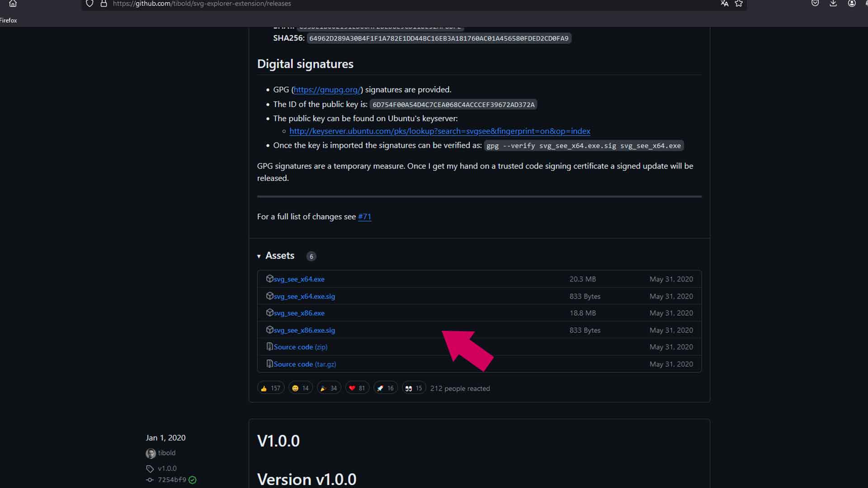Viewport: 868px width, 488px height.
Task: View site security lock icon
Action: [104, 4]
